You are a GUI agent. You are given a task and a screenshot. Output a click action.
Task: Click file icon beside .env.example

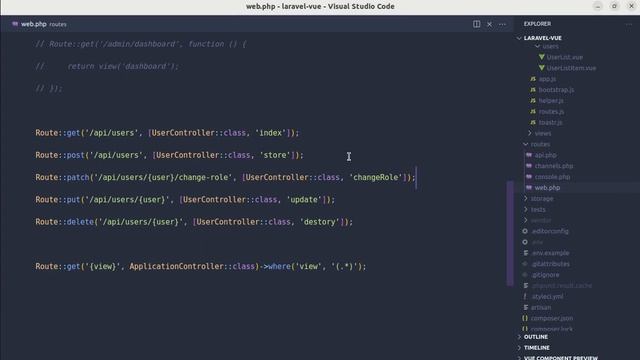(526, 253)
